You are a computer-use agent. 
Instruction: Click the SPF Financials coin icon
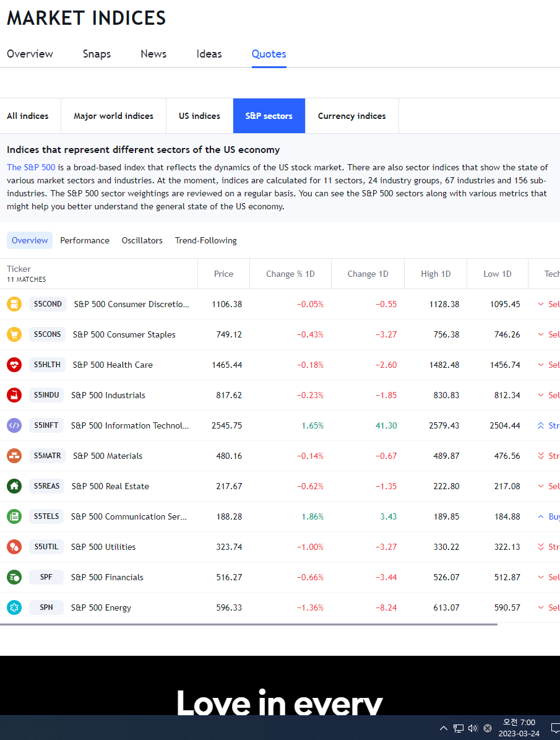coord(14,577)
